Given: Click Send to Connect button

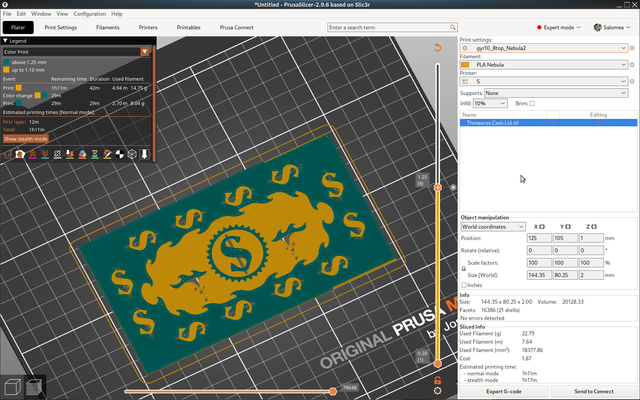Looking at the screenshot, I should click(594, 391).
